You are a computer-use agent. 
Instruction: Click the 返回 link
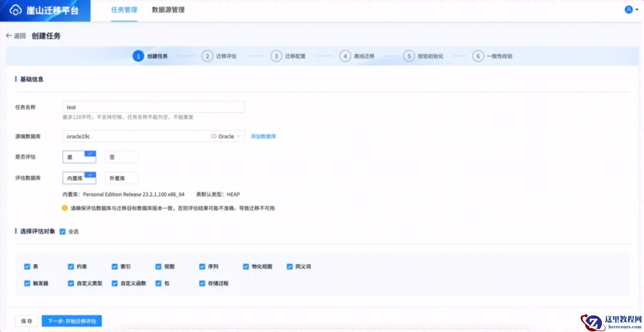pos(20,36)
